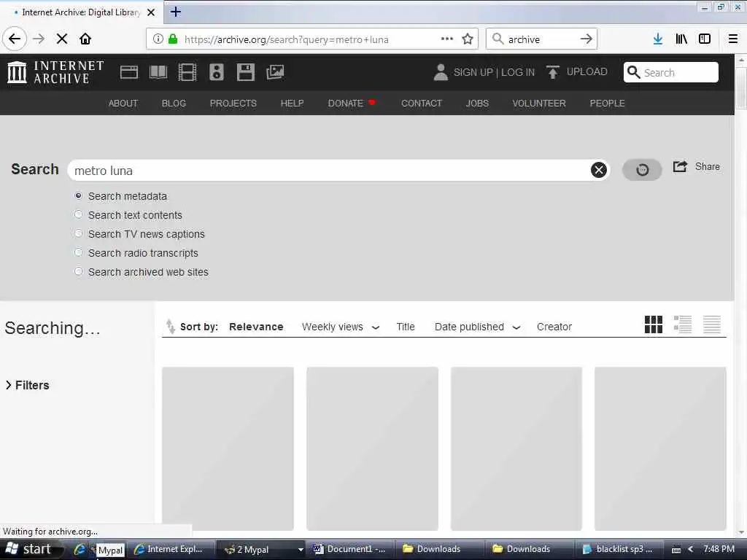Go back with the browser Back arrow
Screen dimensions: 747x560
point(15,39)
